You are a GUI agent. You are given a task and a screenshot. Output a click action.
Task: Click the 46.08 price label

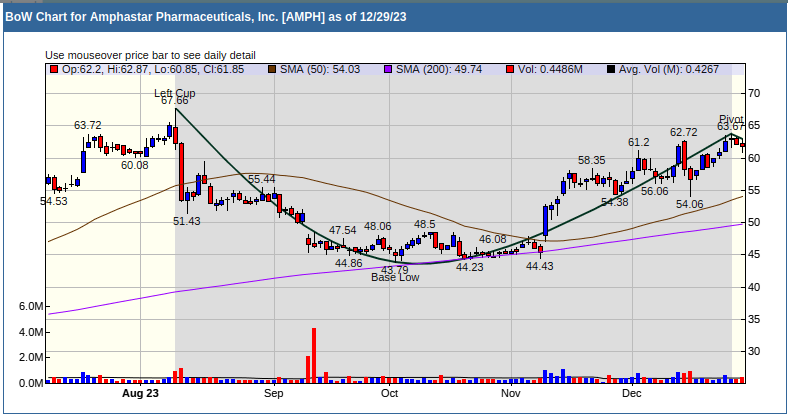point(492,239)
